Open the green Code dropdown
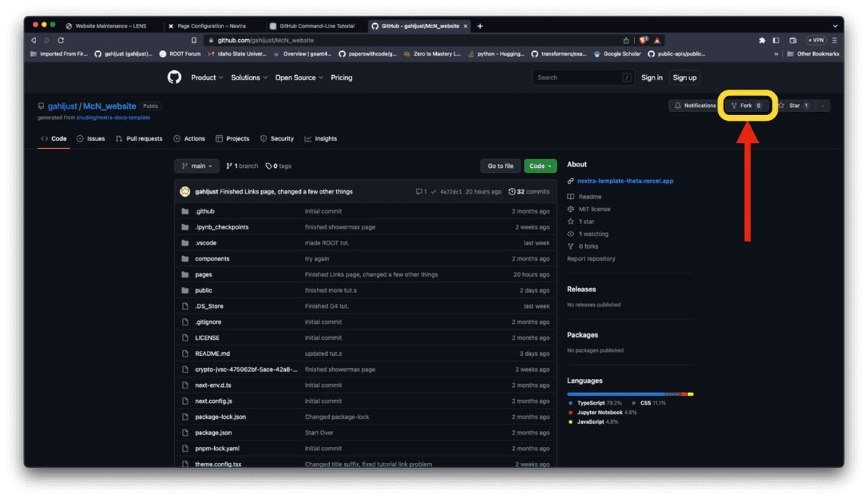The image size is (868, 499). pyautogui.click(x=540, y=166)
